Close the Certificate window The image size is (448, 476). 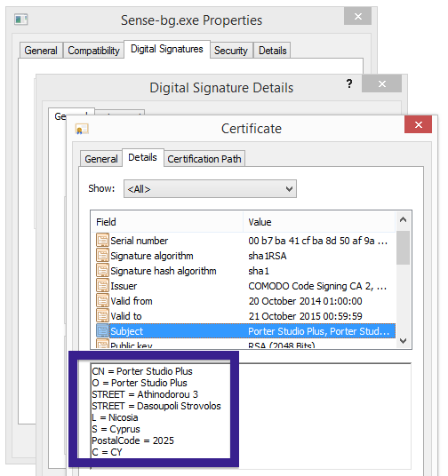click(x=418, y=124)
